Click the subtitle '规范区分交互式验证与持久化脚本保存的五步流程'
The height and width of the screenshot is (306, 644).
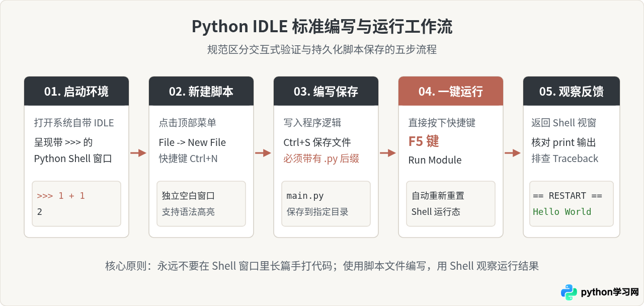[x=322, y=50]
